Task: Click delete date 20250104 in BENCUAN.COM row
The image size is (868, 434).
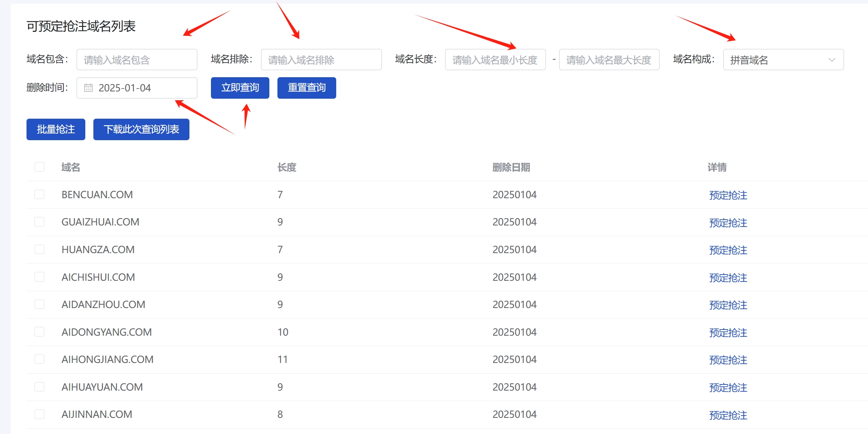Action: (x=514, y=195)
